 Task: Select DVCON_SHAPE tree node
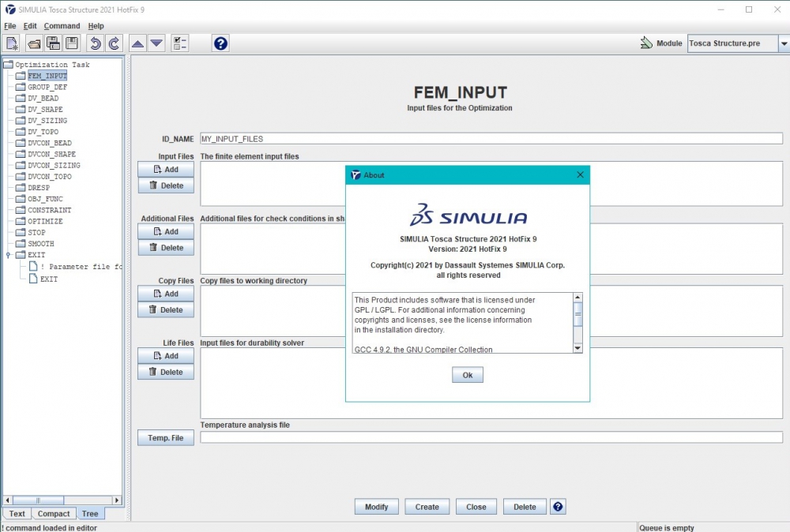pyautogui.click(x=52, y=154)
